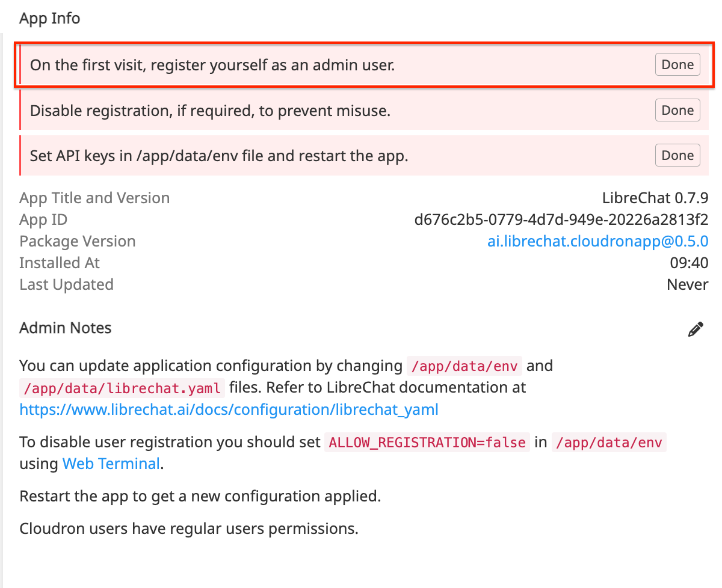Open the ai.librechat.cloudronapp@0.5.0 package link
Screen dimensions: 722x588
pyautogui.click(x=597, y=241)
